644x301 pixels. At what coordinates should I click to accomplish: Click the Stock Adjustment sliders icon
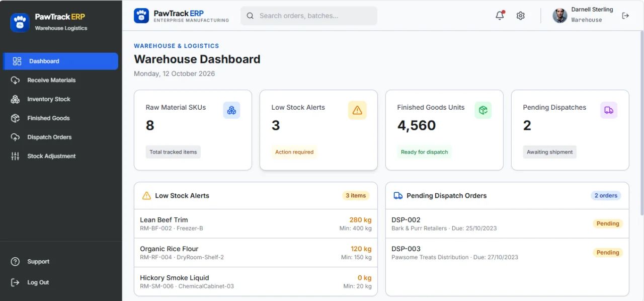[15, 156]
